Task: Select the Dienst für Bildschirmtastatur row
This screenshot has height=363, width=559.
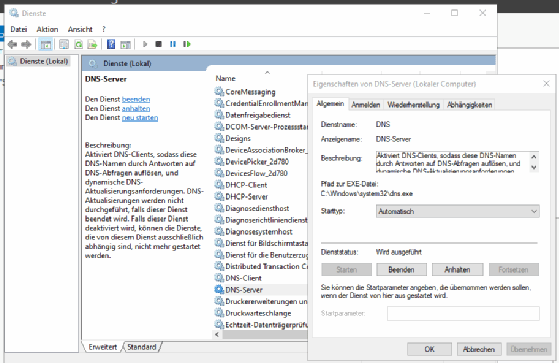Action: (x=260, y=243)
